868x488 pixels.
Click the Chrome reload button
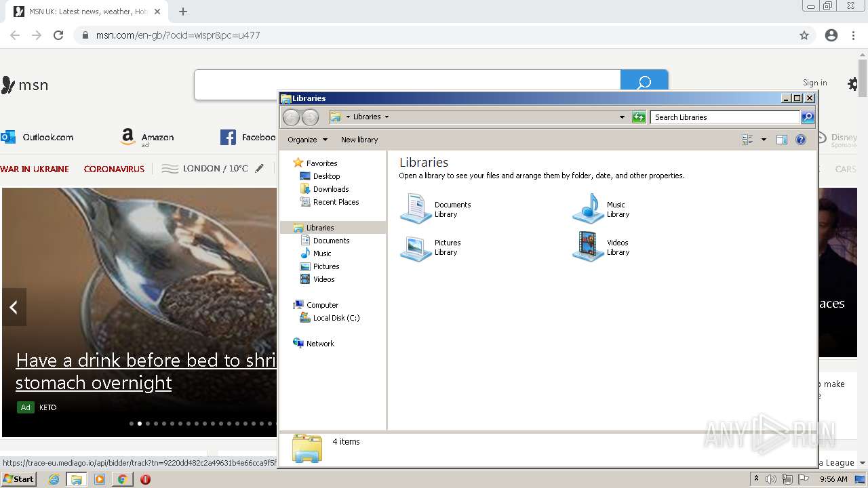pyautogui.click(x=58, y=35)
